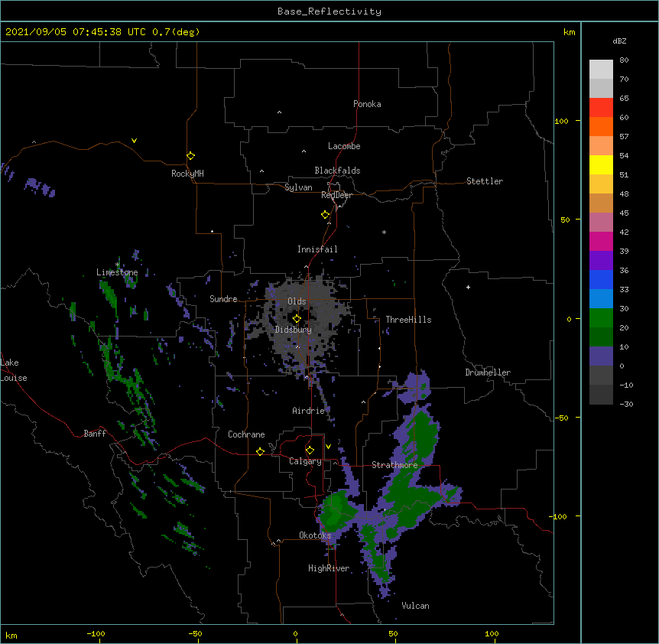Image resolution: width=659 pixels, height=644 pixels.
Task: Click the yellow 54 dBZ legend swatch
Action: 601,164
